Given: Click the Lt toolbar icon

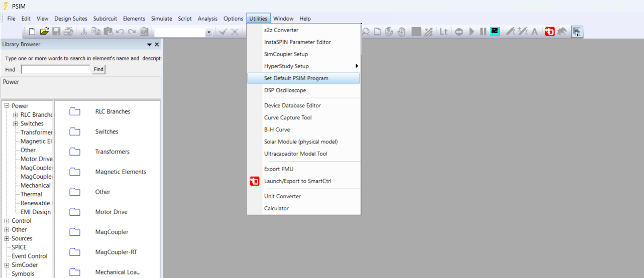Looking at the screenshot, I should pyautogui.click(x=444, y=32).
